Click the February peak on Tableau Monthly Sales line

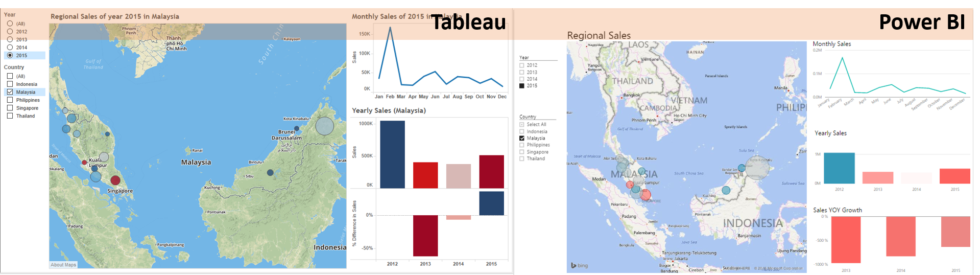[x=390, y=28]
